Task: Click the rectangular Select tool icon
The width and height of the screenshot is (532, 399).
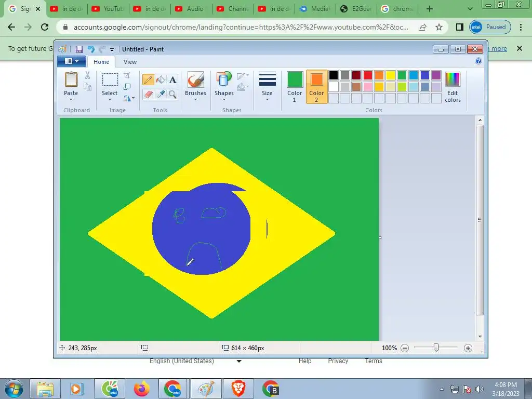Action: coord(110,79)
